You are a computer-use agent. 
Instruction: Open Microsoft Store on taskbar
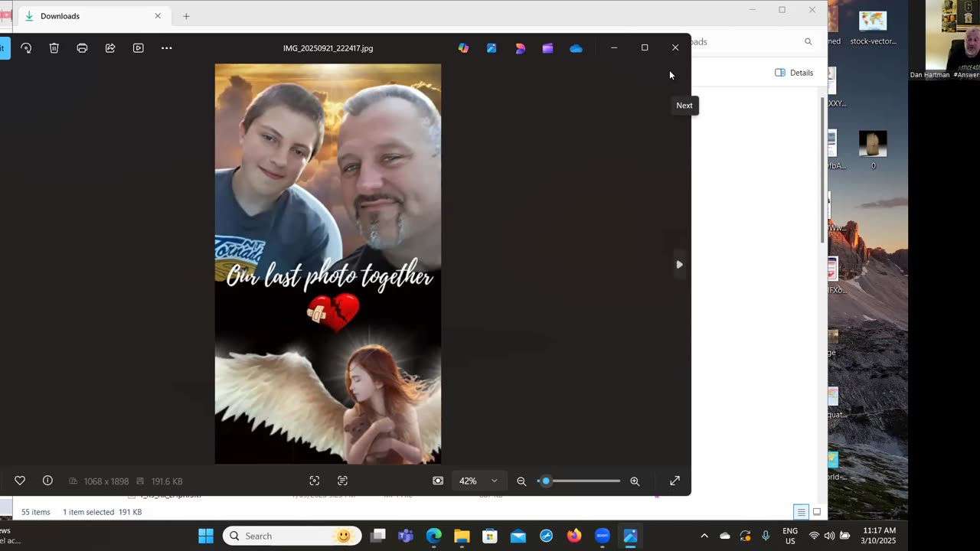[x=490, y=536]
